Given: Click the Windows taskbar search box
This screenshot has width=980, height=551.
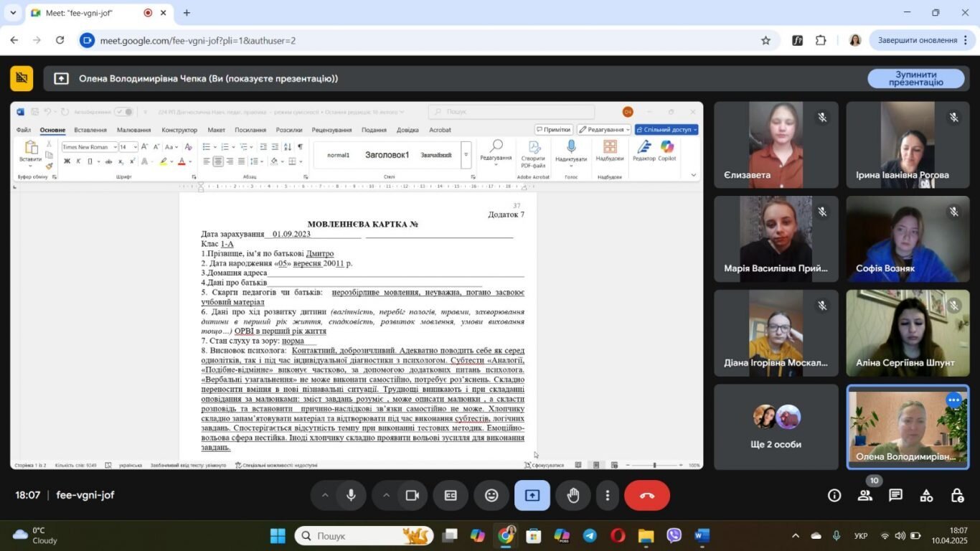Looking at the screenshot, I should 363,536.
